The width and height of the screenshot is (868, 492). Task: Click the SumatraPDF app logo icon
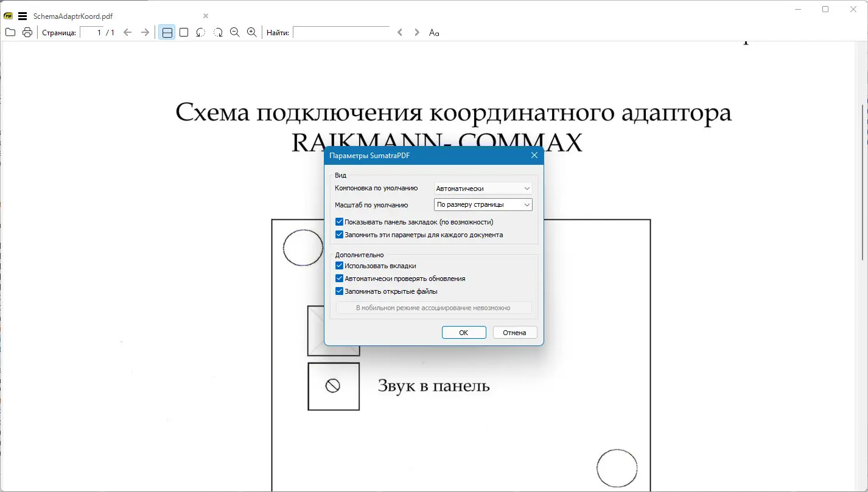tap(9, 16)
